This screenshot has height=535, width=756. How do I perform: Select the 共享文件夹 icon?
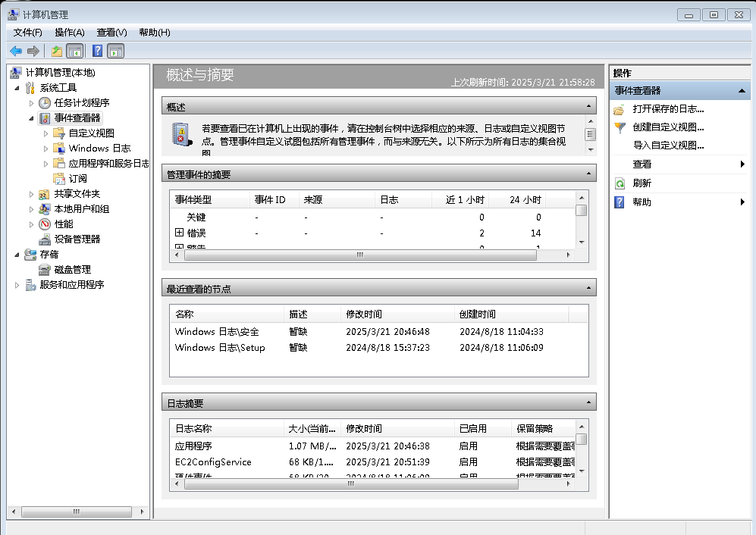tap(44, 194)
